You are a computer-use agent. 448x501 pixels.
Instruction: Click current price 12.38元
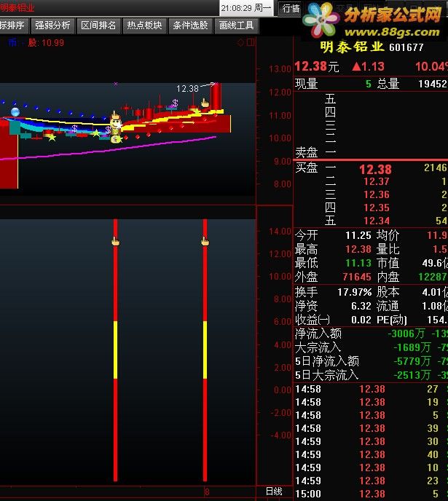[x=316, y=66]
